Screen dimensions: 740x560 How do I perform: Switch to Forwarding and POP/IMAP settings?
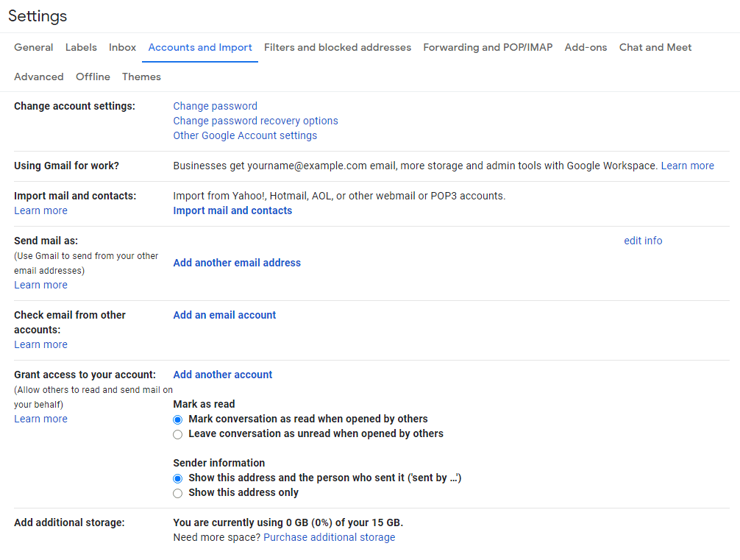488,47
